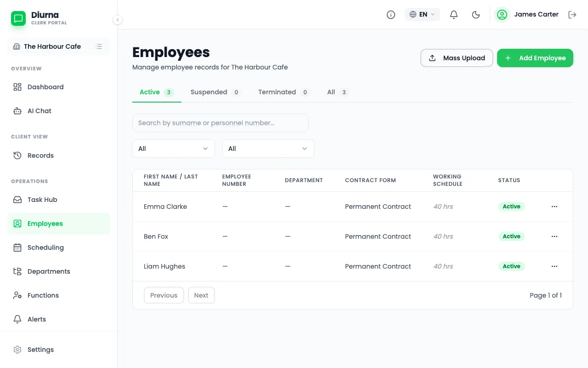Open the notifications bell in header
Viewport: 588px width, 368px height.
[454, 15]
